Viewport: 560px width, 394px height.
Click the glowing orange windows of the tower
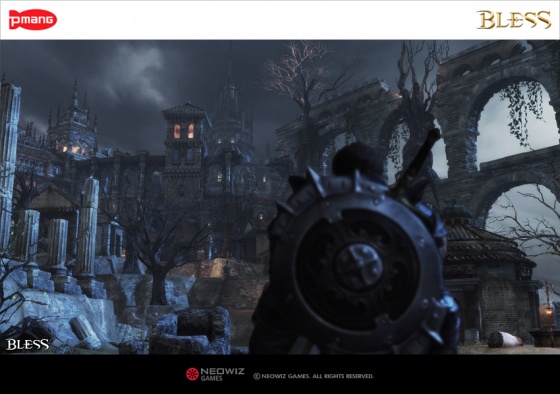[x=184, y=131]
